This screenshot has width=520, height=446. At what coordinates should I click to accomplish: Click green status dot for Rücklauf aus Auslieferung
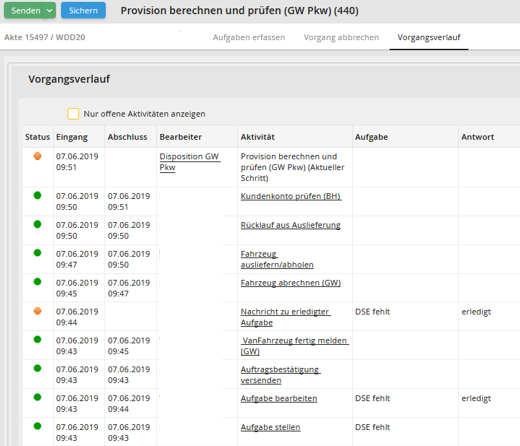click(x=38, y=224)
